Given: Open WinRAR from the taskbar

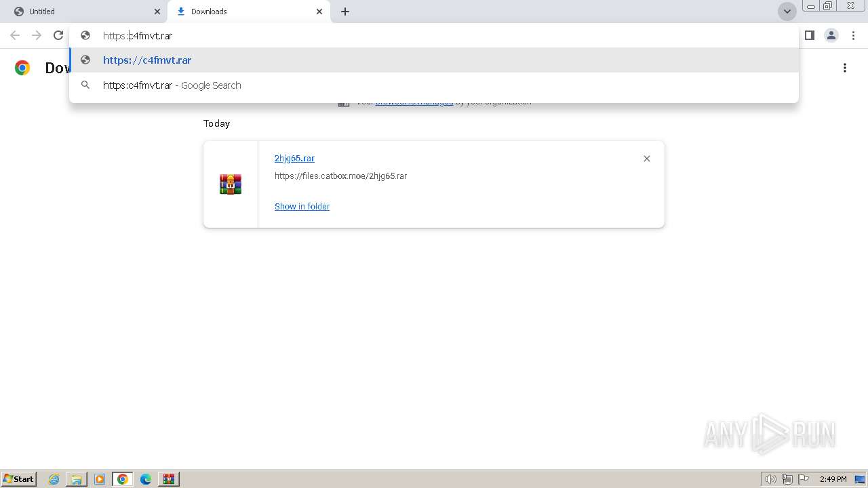Looking at the screenshot, I should [x=169, y=479].
